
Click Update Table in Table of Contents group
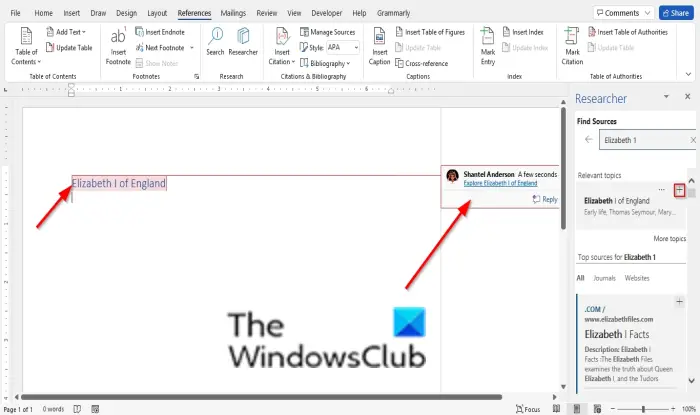click(69, 48)
